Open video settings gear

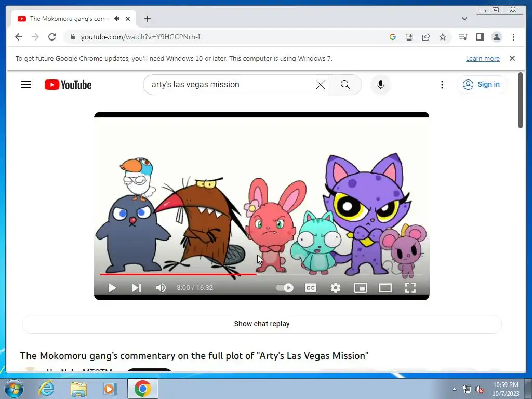[335, 288]
